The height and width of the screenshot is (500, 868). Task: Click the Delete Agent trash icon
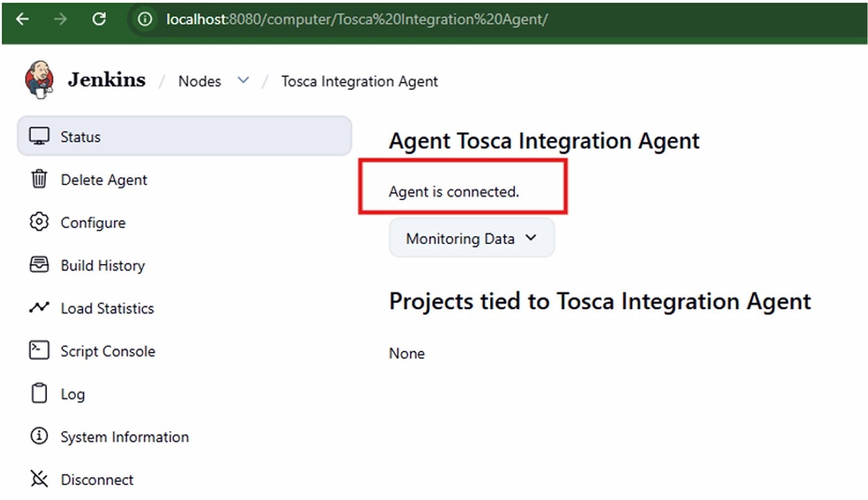pos(39,179)
